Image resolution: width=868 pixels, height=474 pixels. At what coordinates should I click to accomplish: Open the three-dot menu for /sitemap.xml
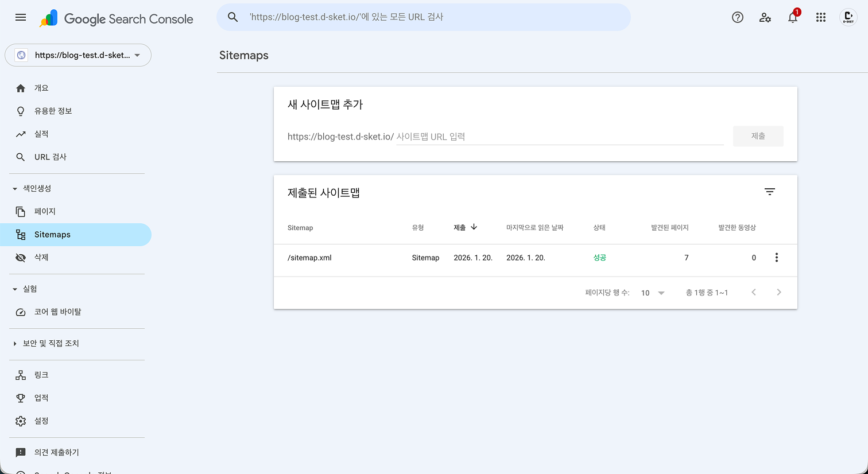coord(777,257)
